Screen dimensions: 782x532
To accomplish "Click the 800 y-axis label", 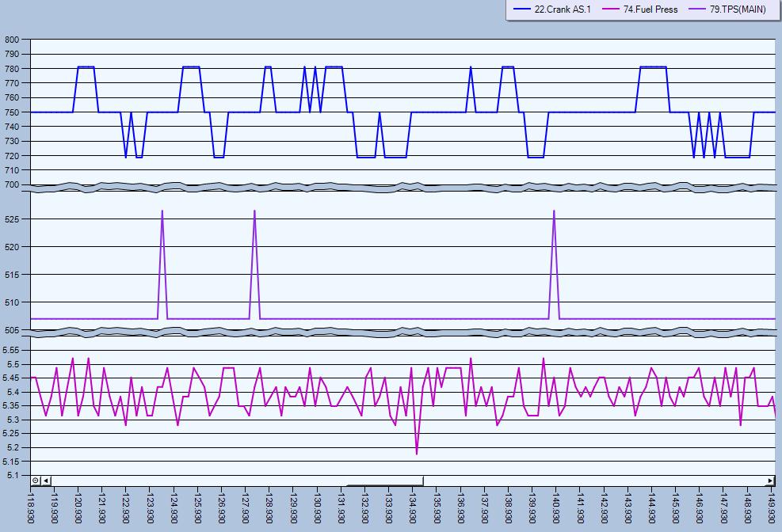I will click(x=12, y=40).
